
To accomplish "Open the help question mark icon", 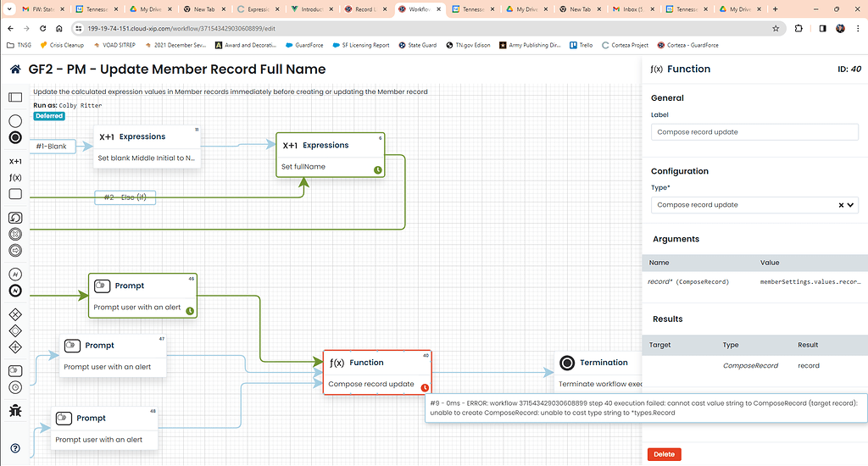I will tap(15, 448).
